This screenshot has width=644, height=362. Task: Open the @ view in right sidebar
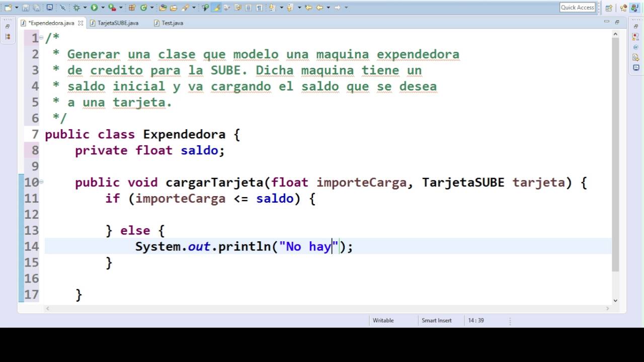(x=636, y=47)
